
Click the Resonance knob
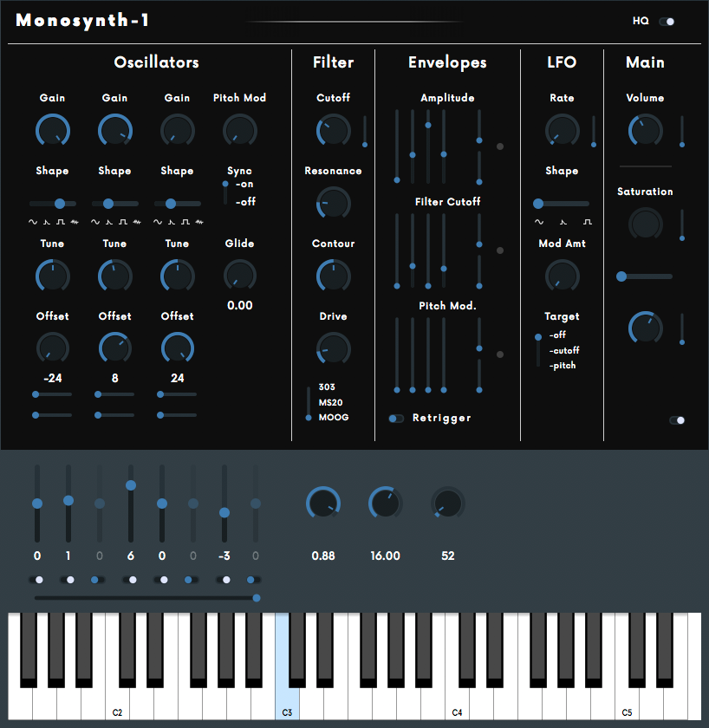click(333, 204)
